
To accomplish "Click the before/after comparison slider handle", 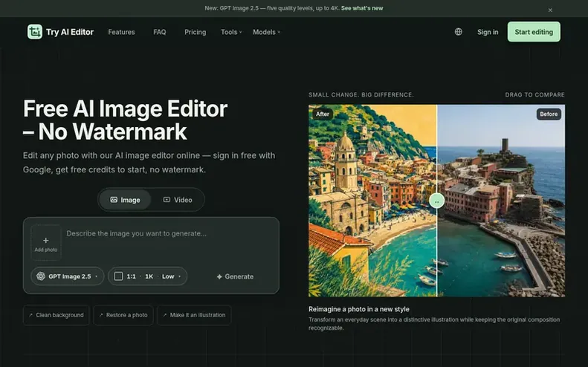I will (x=437, y=201).
